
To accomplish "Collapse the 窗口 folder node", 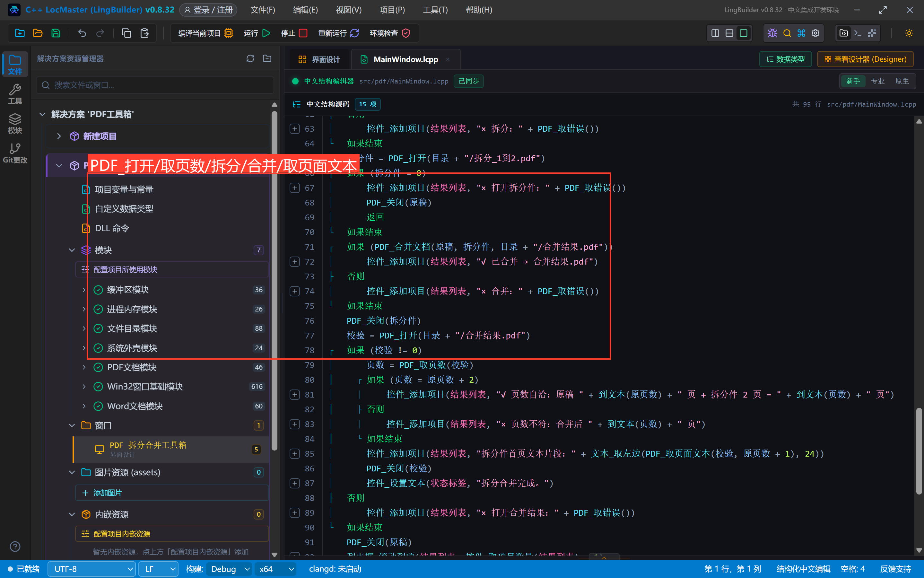I will (72, 425).
